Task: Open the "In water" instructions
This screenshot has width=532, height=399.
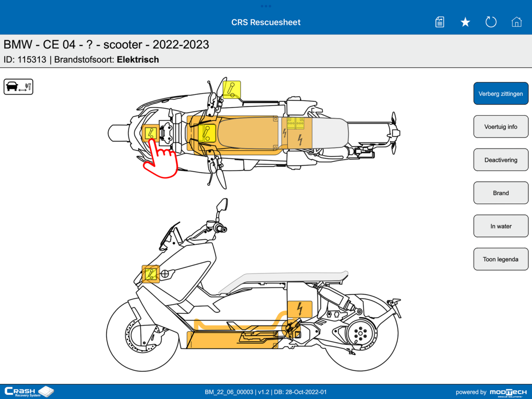Action: 501,226
